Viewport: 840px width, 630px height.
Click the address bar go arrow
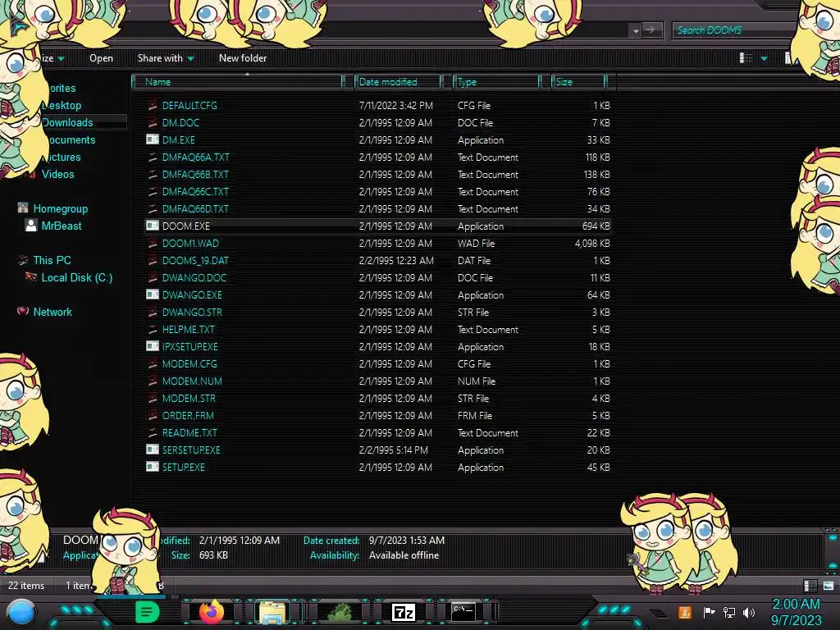(x=650, y=30)
